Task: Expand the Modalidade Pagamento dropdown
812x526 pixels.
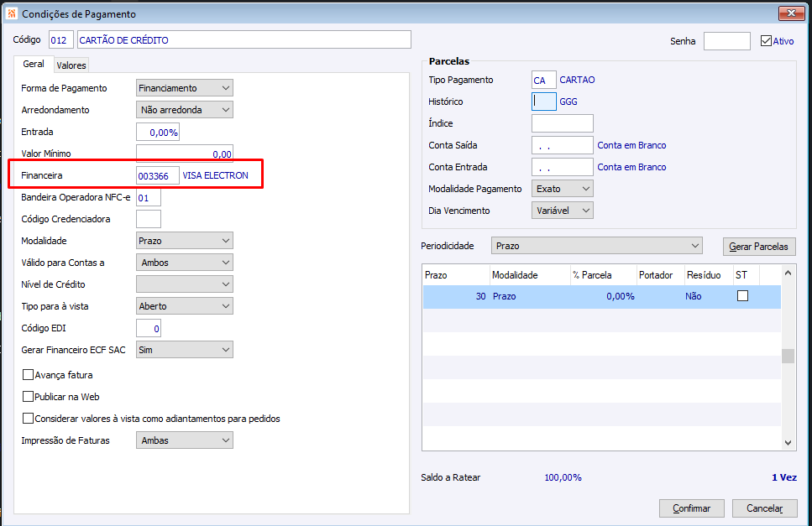Action: [563, 189]
